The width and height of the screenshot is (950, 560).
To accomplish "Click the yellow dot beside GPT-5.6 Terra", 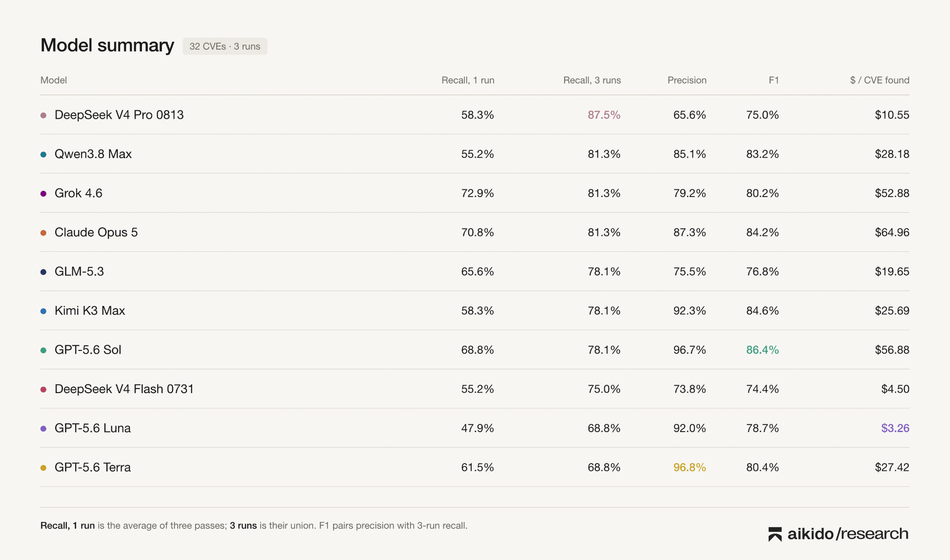I will pyautogui.click(x=44, y=468).
